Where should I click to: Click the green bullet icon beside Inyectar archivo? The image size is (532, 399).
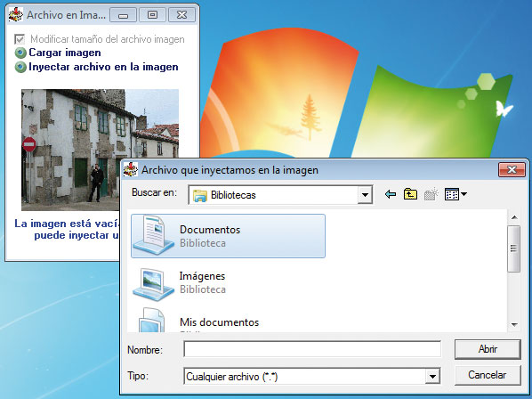pos(20,67)
